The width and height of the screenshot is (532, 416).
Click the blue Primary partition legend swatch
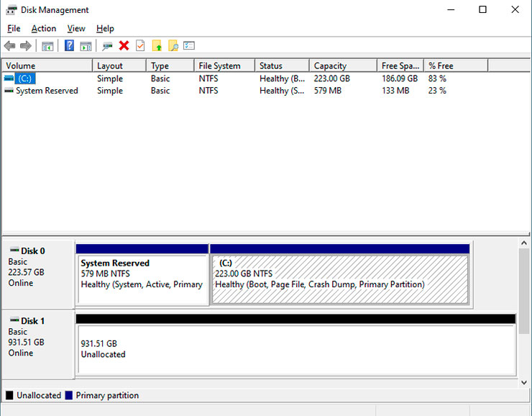pos(69,395)
